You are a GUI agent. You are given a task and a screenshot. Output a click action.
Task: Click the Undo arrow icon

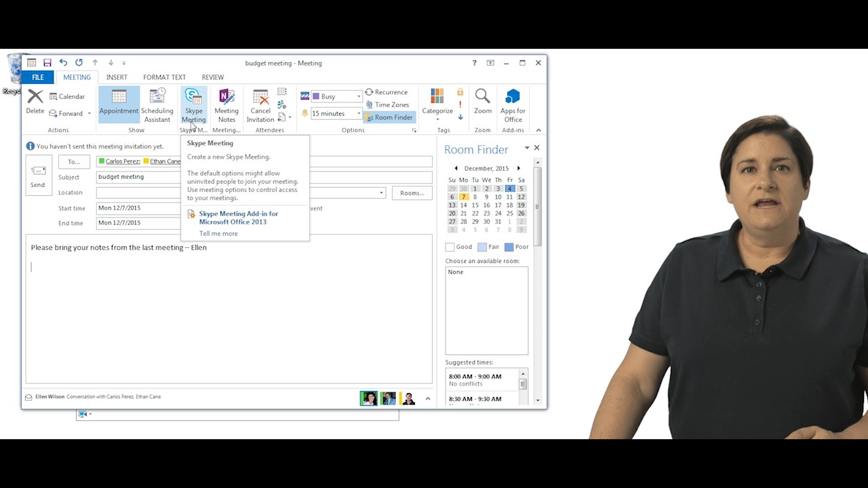click(x=63, y=63)
